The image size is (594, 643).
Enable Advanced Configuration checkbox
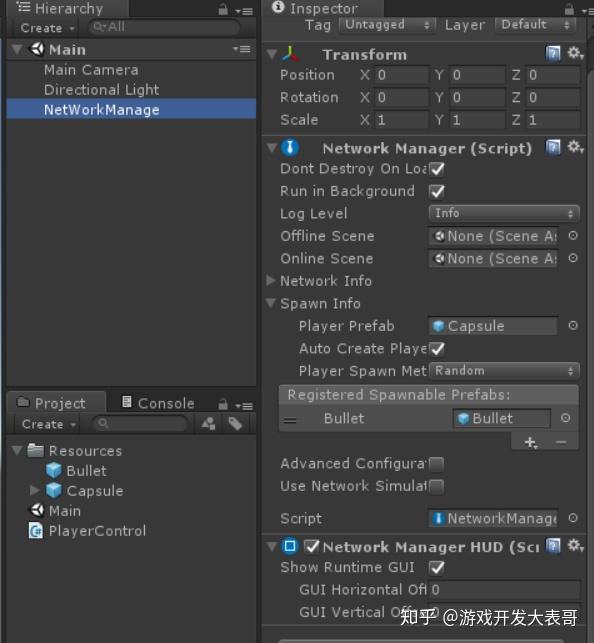click(x=437, y=464)
